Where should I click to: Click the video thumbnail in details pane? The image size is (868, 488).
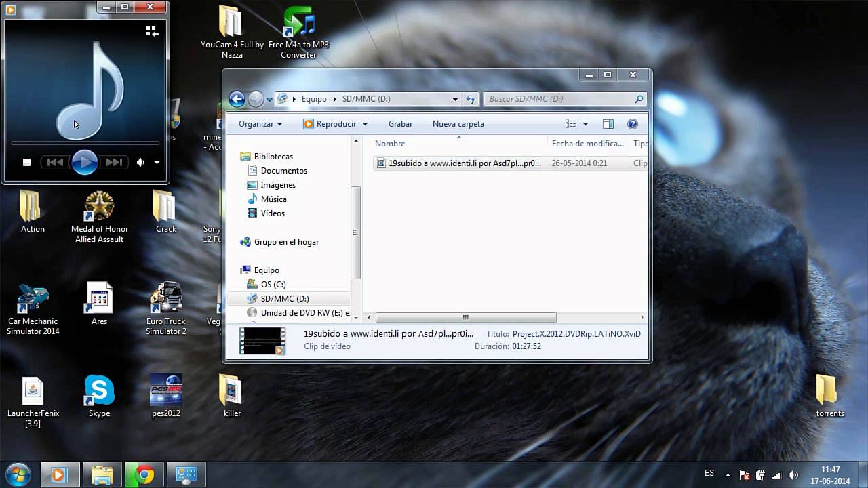(262, 341)
